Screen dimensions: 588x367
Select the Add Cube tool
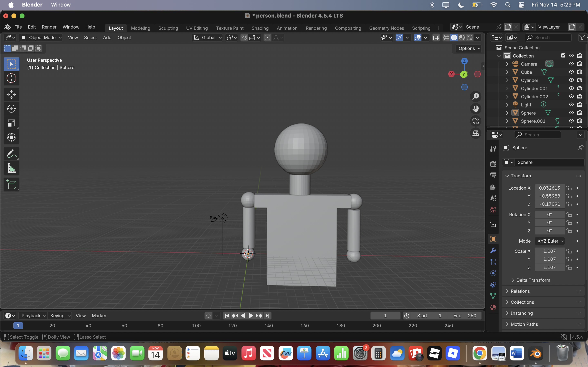tap(11, 185)
